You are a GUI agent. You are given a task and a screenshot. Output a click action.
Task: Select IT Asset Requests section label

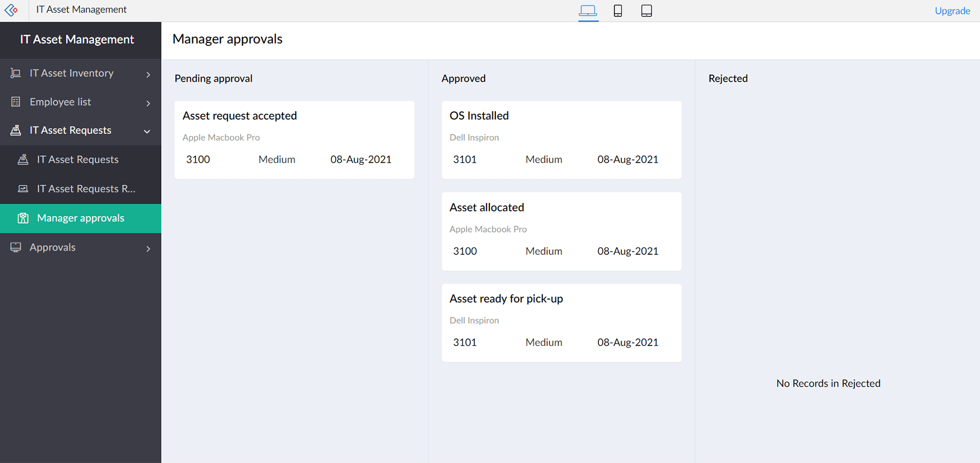[70, 130]
